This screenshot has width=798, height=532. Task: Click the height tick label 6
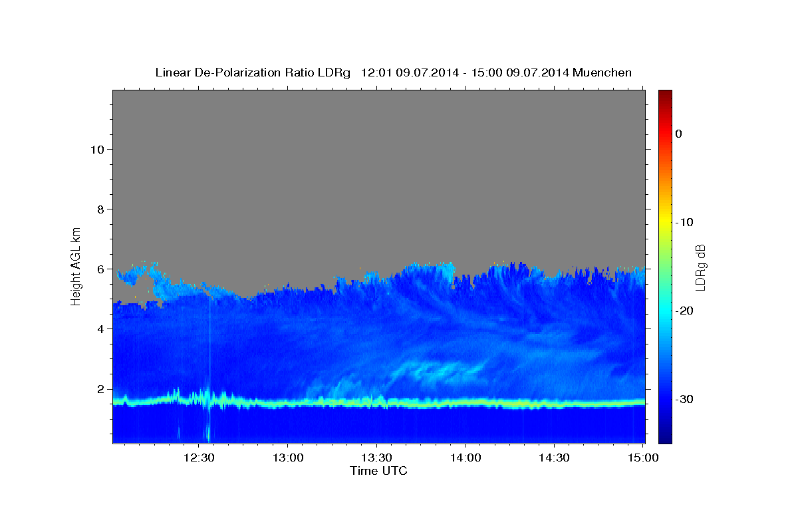coord(100,269)
